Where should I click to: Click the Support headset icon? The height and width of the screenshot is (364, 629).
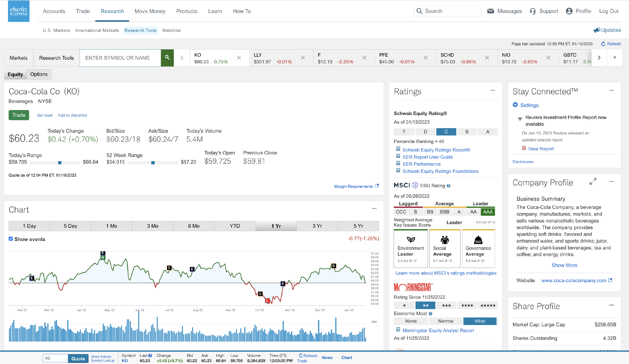(x=533, y=11)
